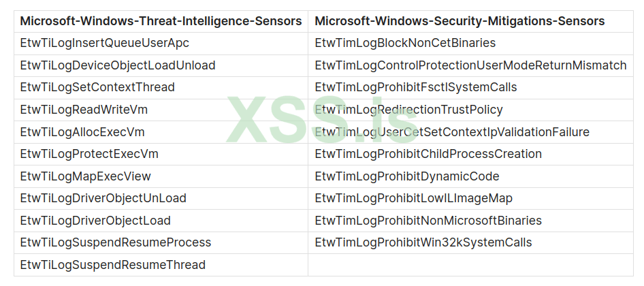Click the EtwTiLogDriverObjectUnLoad cell
Viewport: 644px width, 286px height.
click(x=103, y=198)
